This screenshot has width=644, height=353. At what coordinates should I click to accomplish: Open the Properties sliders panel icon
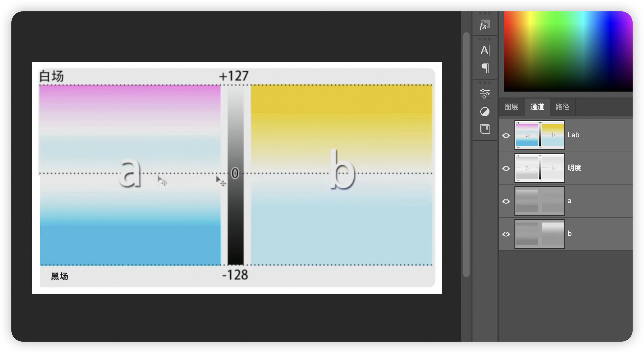(485, 93)
